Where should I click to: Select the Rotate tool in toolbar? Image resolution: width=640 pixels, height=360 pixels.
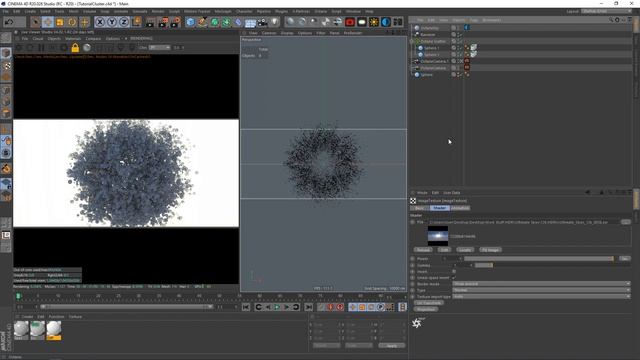pos(72,22)
